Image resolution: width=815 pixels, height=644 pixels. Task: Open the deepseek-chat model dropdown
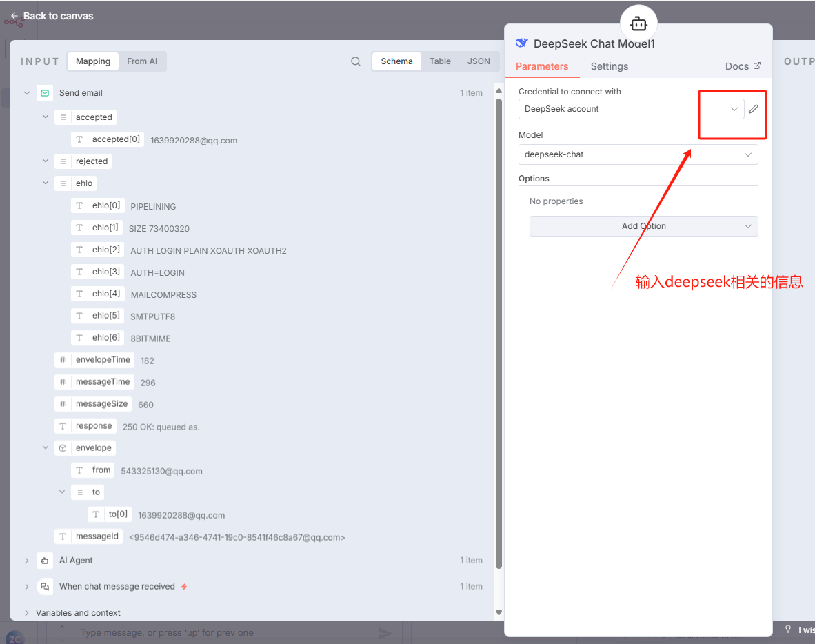pos(638,154)
